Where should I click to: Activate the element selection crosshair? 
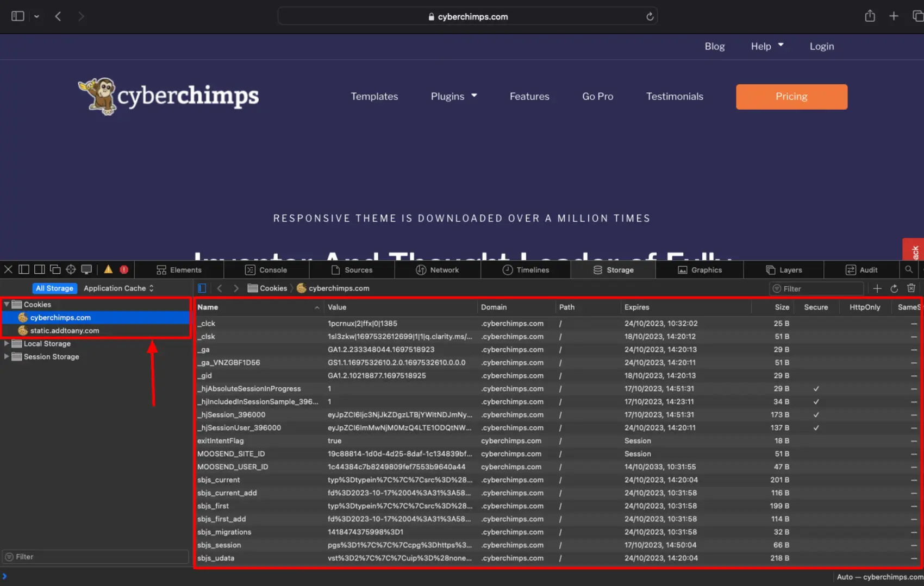[x=71, y=269]
